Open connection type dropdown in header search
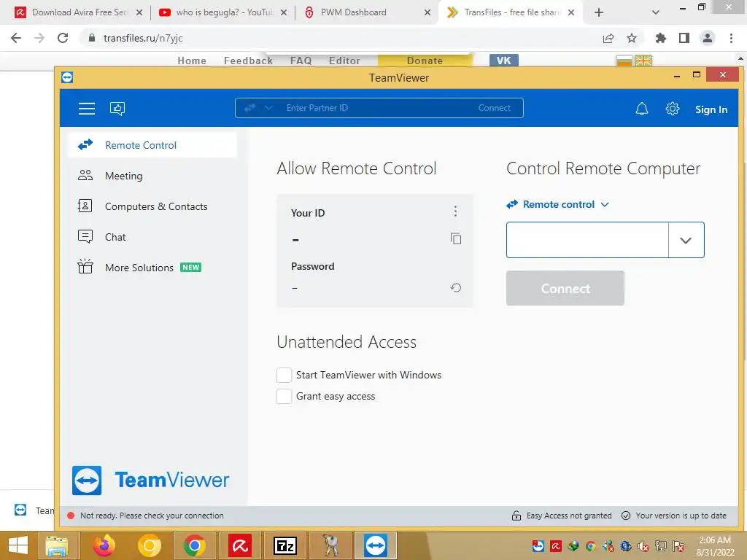This screenshot has height=560, width=747. tap(268, 108)
